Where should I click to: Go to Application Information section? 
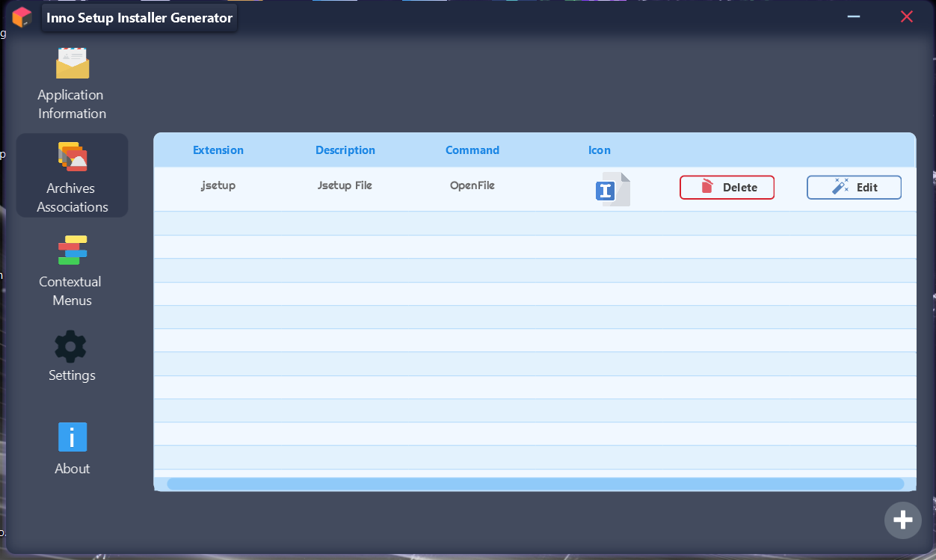[x=73, y=104]
